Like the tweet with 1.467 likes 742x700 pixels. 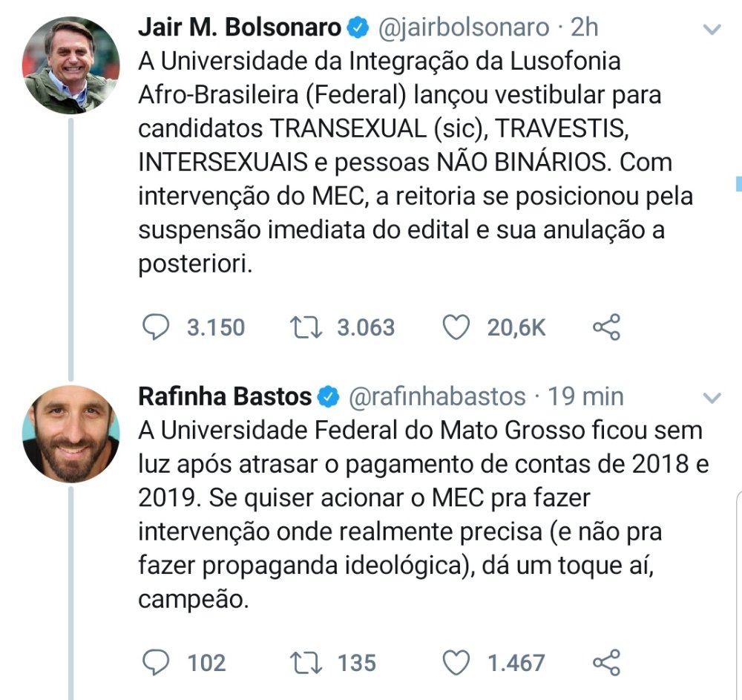pyautogui.click(x=456, y=661)
